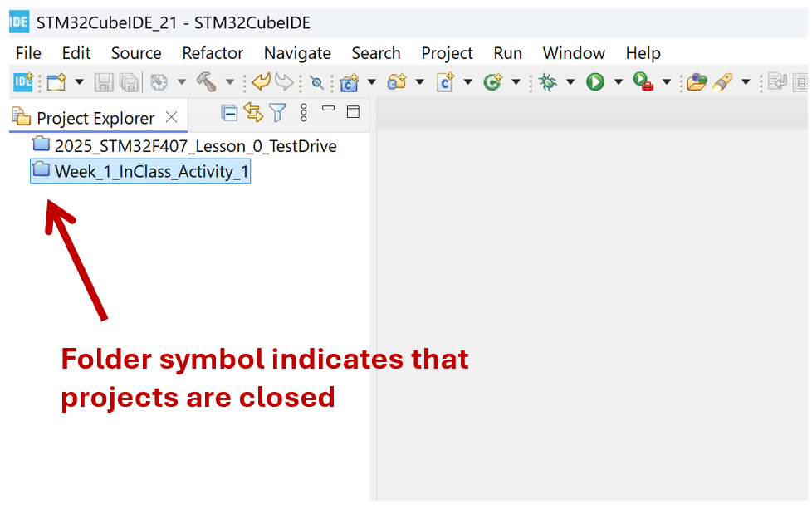Open the New wizard dropdown arrow
812x509 pixels.
pyautogui.click(x=79, y=82)
